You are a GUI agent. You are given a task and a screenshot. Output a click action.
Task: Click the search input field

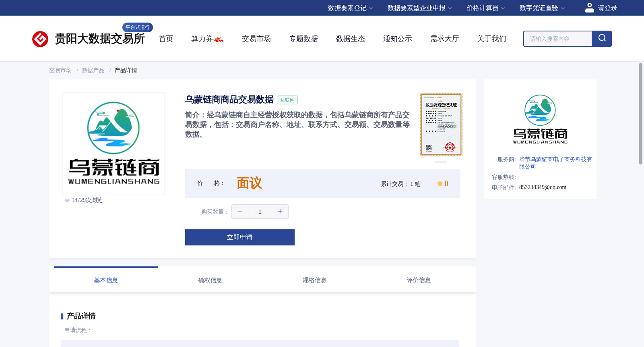pos(558,39)
